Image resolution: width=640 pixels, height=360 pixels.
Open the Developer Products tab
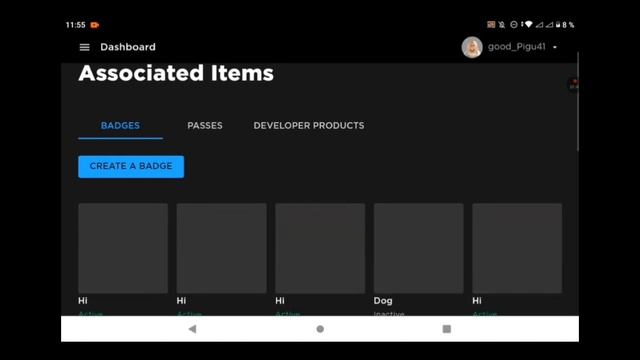(x=309, y=126)
